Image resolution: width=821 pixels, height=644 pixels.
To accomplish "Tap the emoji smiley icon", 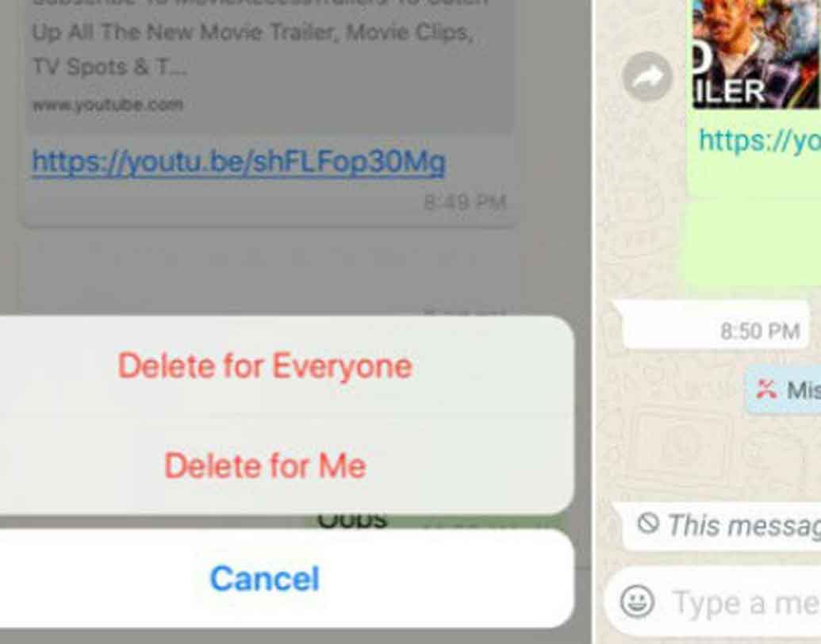I will tap(637, 601).
